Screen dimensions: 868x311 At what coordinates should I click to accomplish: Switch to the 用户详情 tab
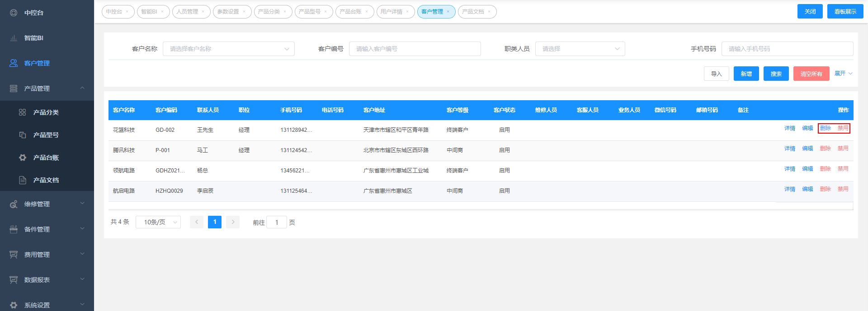(392, 12)
